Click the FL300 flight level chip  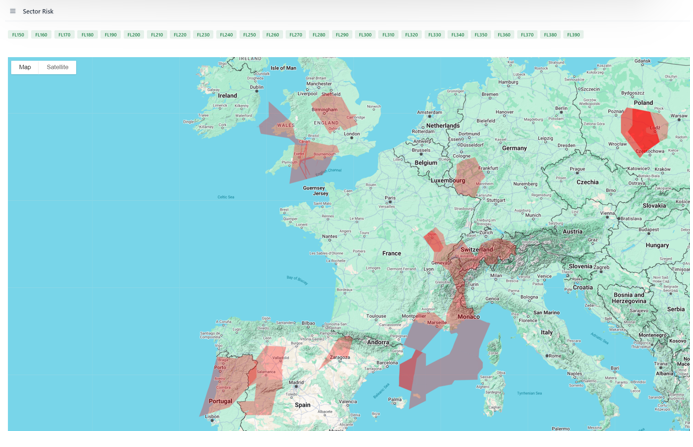(365, 35)
